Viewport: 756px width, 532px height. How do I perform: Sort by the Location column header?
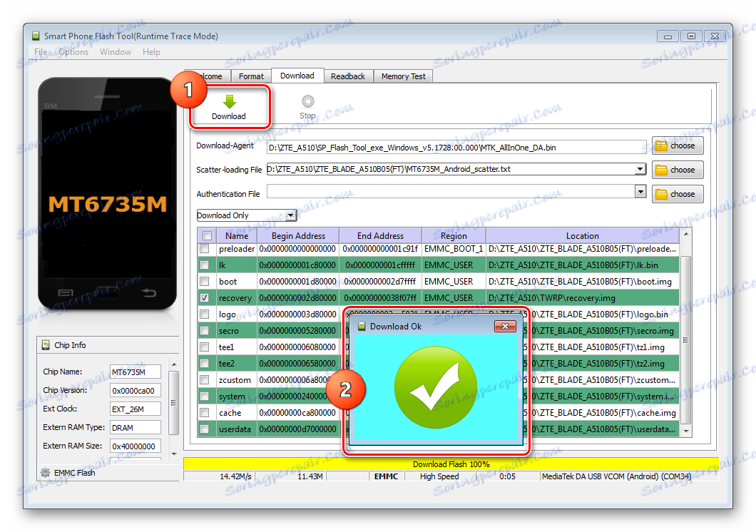pyautogui.click(x=583, y=235)
